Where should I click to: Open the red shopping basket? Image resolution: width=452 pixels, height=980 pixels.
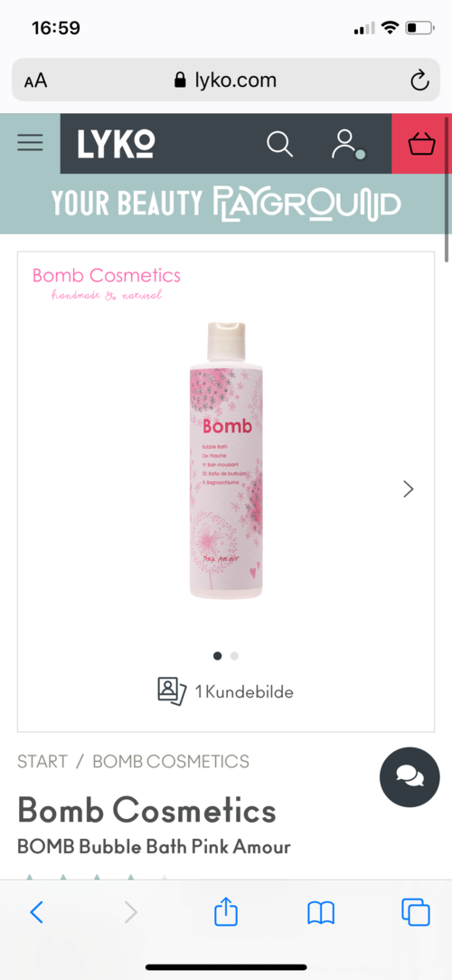[420, 144]
